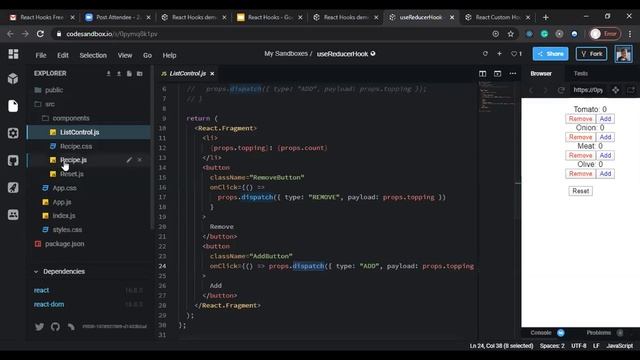
Task: Open configuration files gear icon
Action: click(13, 133)
